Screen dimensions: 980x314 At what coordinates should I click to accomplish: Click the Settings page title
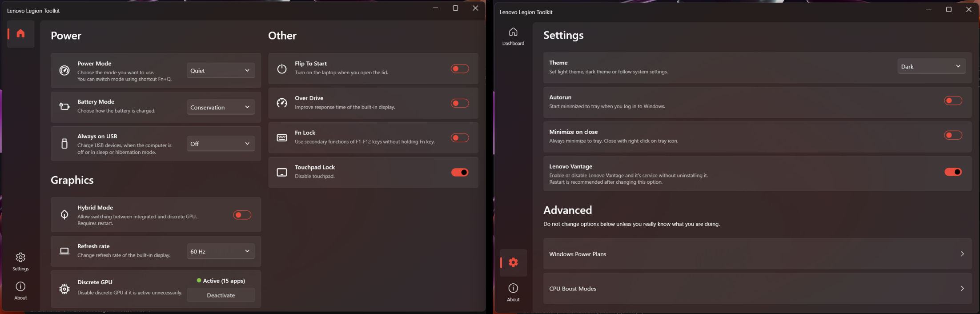[x=563, y=35]
